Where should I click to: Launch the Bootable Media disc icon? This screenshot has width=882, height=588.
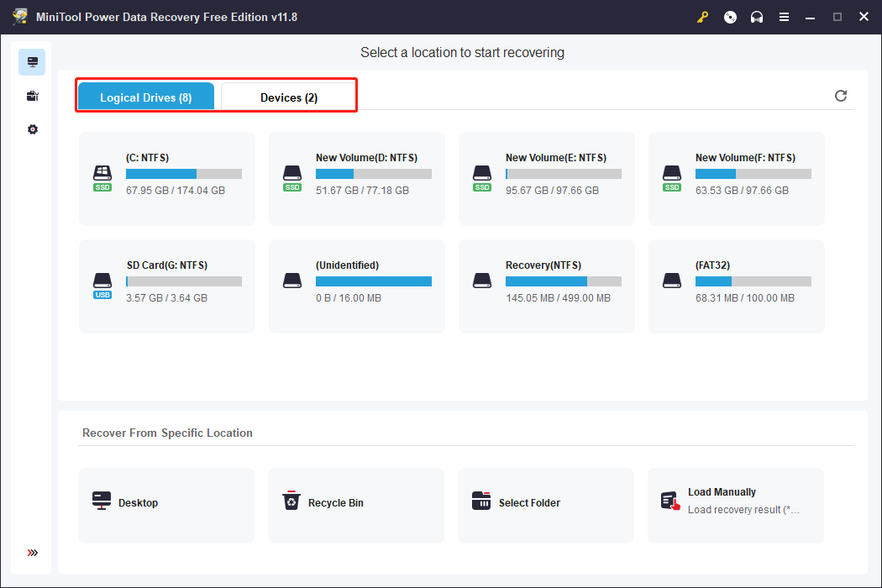(x=730, y=17)
